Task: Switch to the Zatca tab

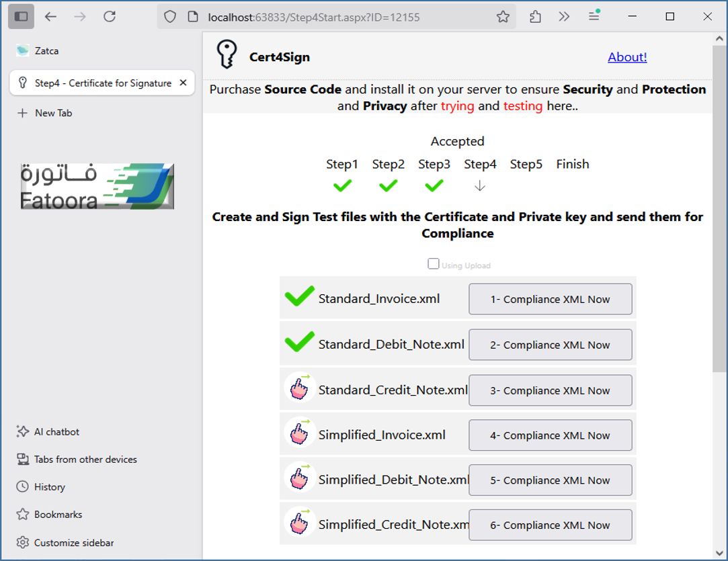Action: point(46,50)
